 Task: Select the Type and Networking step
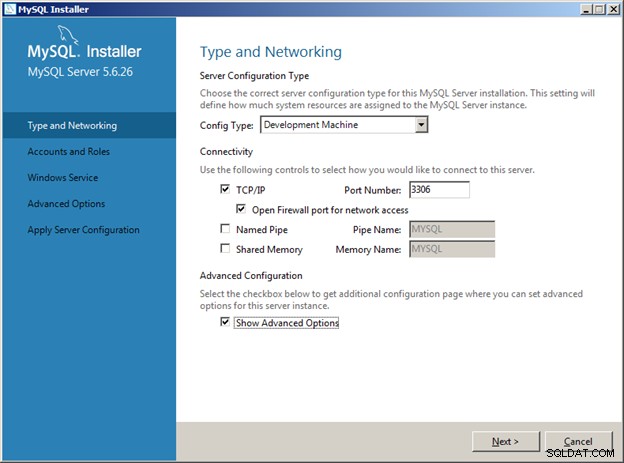89,125
